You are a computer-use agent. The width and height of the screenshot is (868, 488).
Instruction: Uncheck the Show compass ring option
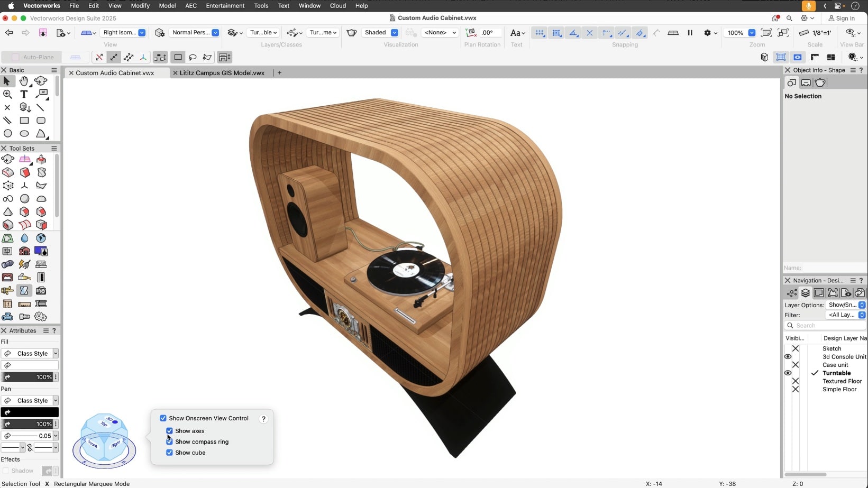[x=169, y=442]
